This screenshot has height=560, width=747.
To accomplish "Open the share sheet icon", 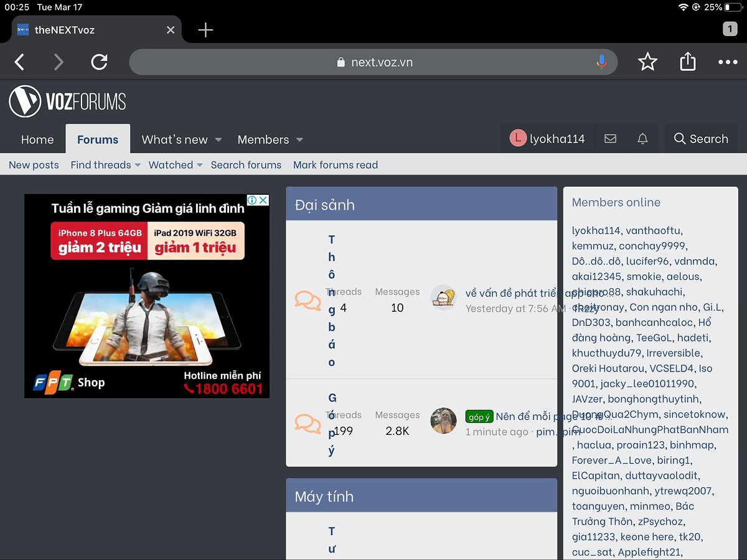I will pyautogui.click(x=688, y=61).
